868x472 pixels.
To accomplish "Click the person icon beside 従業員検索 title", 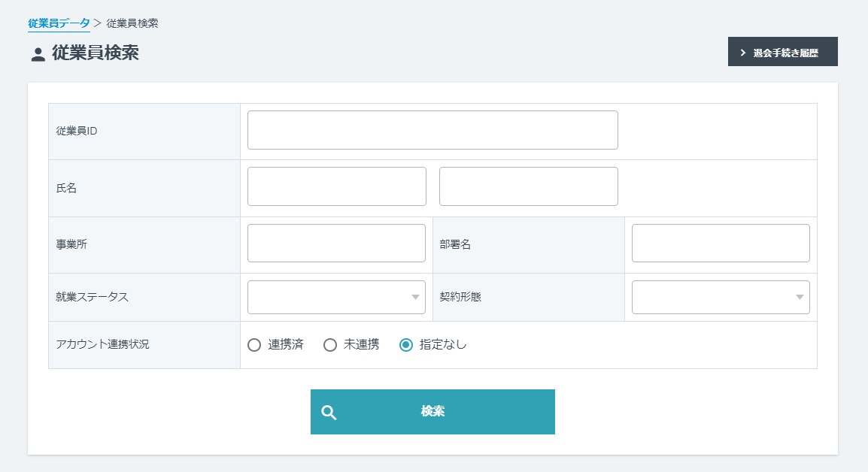I will point(38,54).
